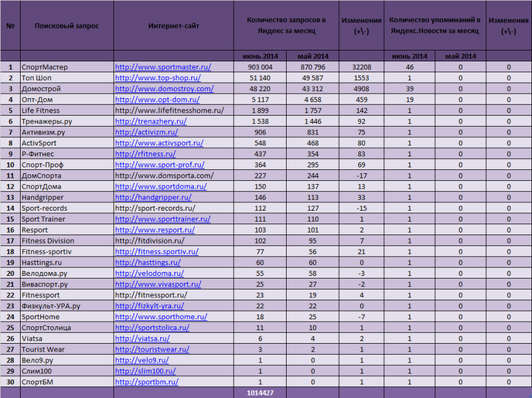
Task: Select the 'Sport-records' query cell
Action: (66, 208)
